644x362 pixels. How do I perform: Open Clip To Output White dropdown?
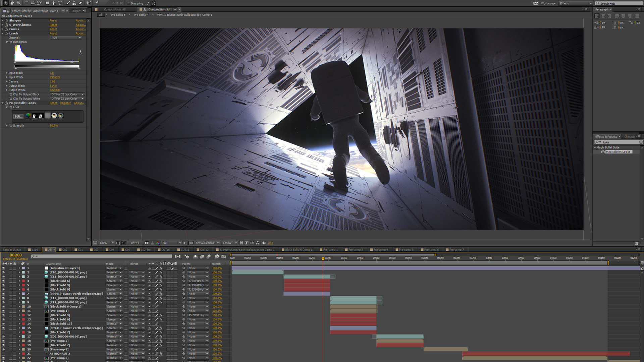(67, 99)
